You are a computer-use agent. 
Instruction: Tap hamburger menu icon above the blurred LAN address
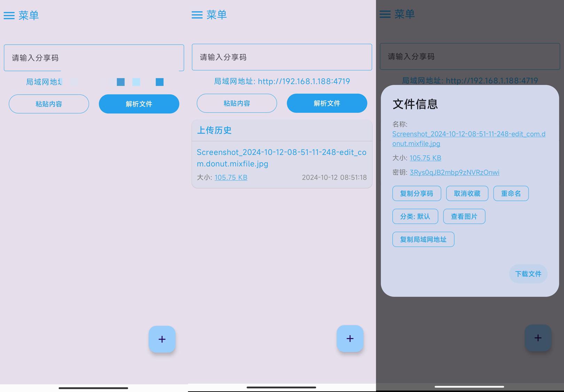click(x=9, y=15)
